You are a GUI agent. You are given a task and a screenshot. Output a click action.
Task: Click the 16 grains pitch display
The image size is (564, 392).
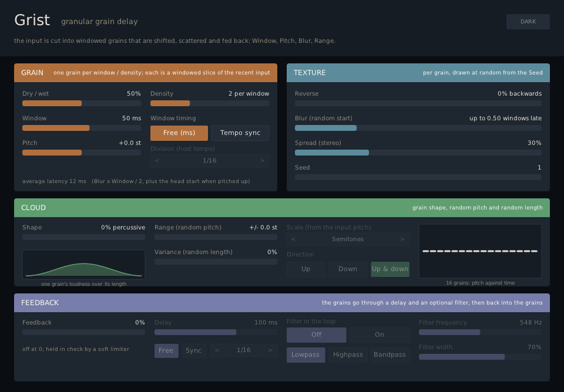click(x=480, y=251)
